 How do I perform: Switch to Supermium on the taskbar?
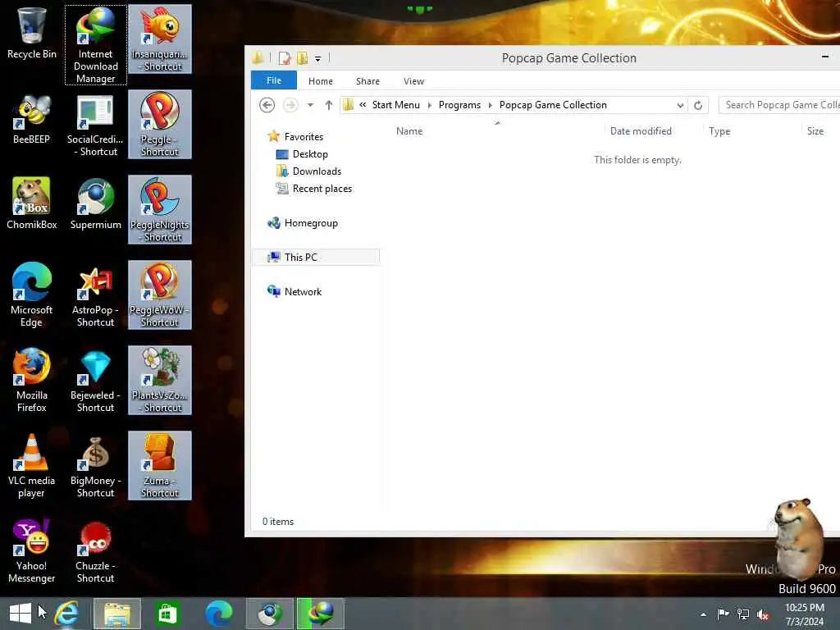pos(269,614)
